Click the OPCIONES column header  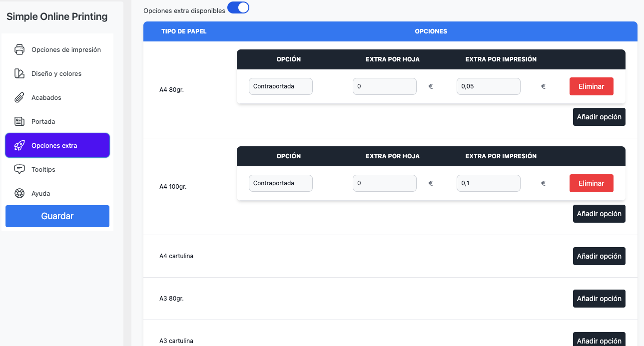point(431,31)
